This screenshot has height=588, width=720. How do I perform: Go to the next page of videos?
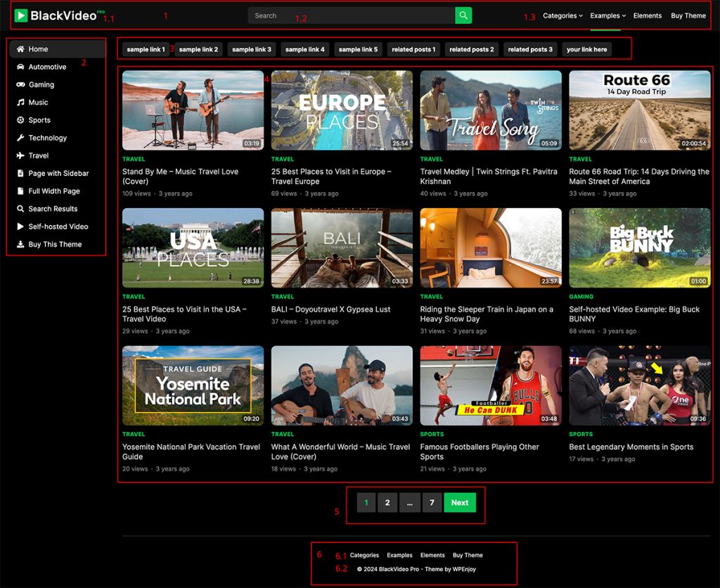coord(460,502)
